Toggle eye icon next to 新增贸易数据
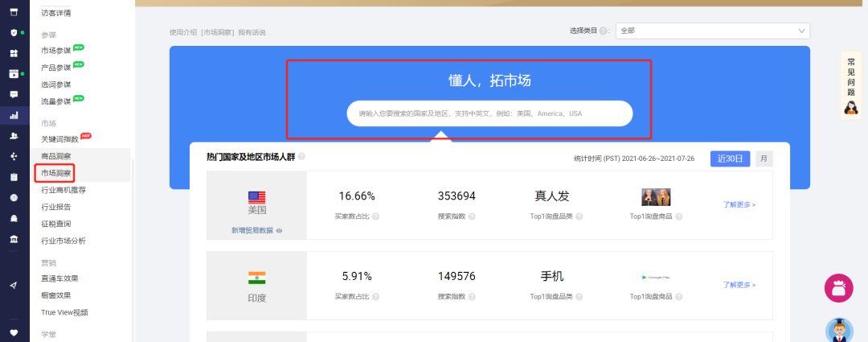Viewport: 868px width, 342px height. pos(279,231)
